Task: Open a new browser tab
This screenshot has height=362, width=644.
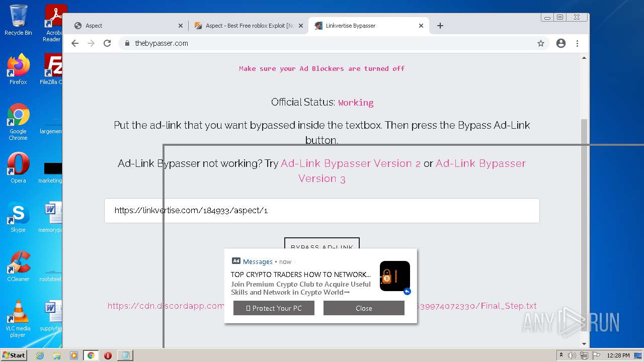Action: point(440,26)
